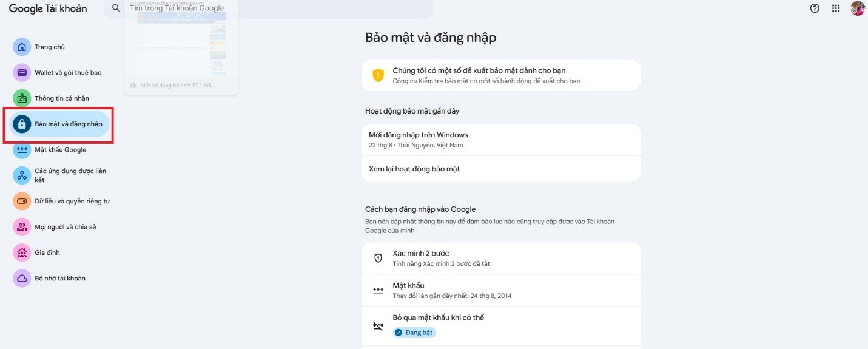Open Các ứng dụng được liên kết
This screenshot has height=349, width=868.
tap(61, 175)
